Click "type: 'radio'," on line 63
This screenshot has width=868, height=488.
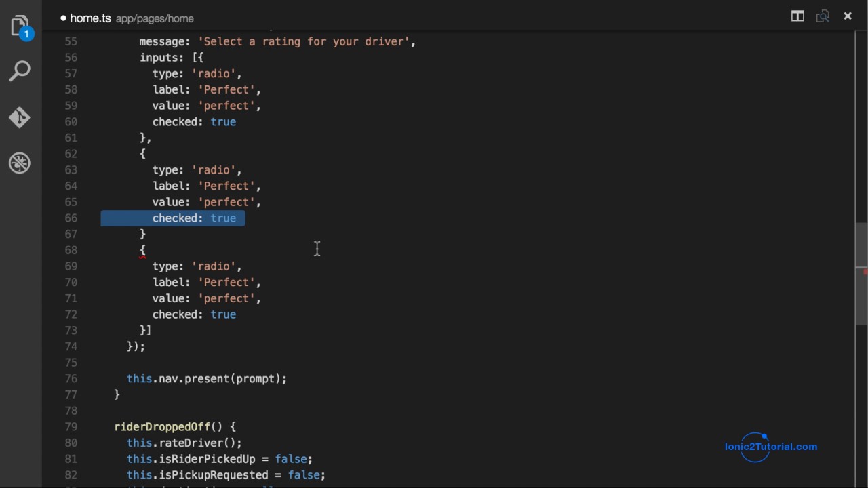point(197,170)
